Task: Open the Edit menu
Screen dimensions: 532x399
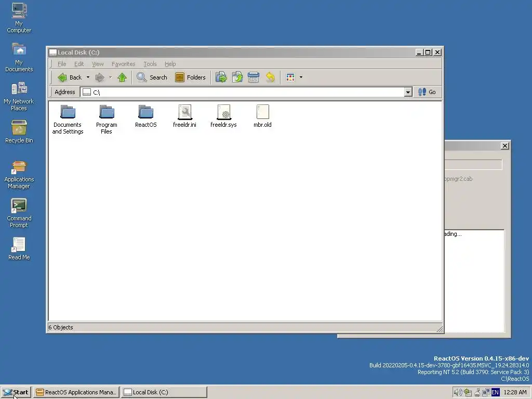Action: coord(79,64)
